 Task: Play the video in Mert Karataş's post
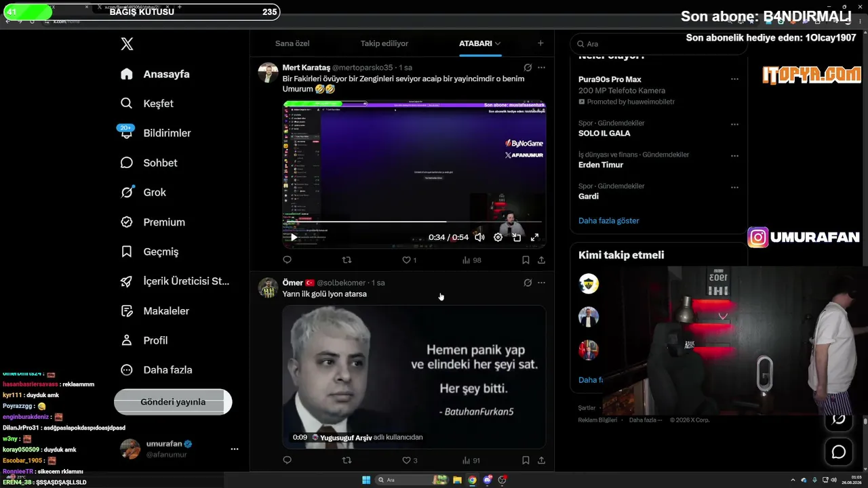tap(294, 237)
